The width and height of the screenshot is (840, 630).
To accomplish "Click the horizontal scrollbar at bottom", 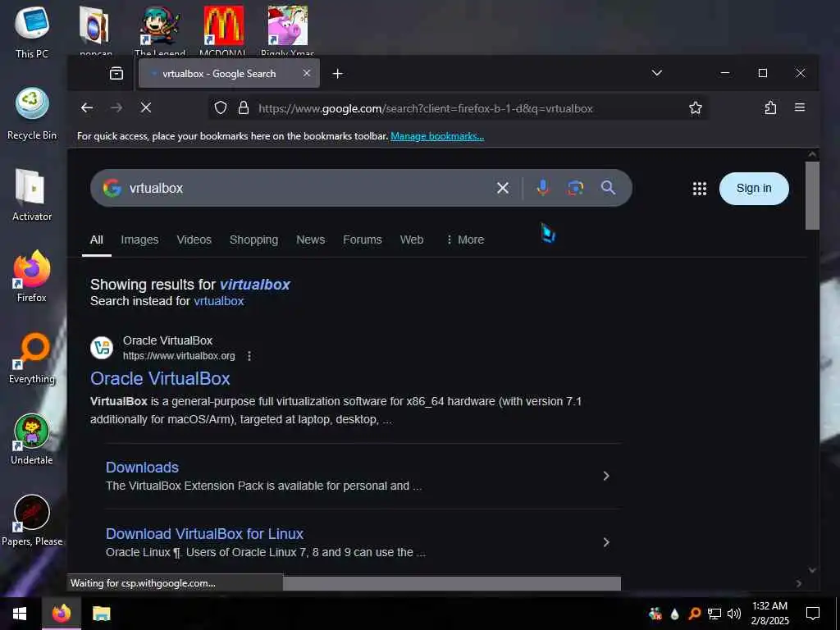I will [452, 583].
